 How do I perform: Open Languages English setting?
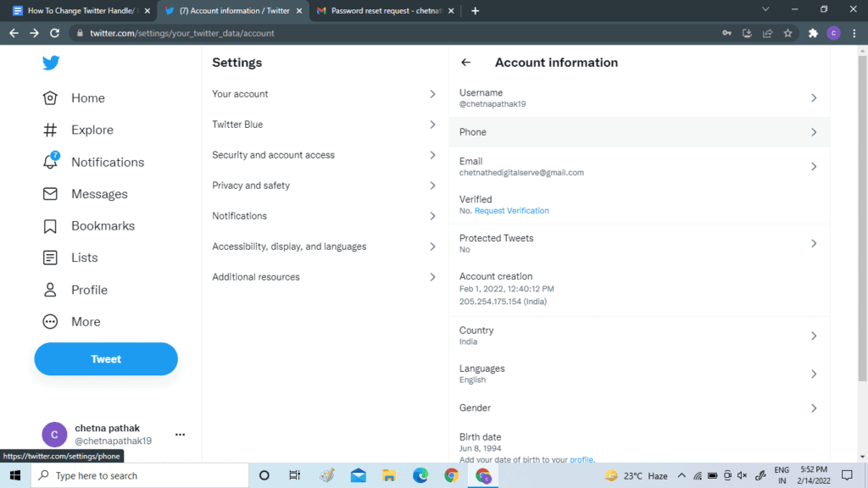click(x=639, y=374)
